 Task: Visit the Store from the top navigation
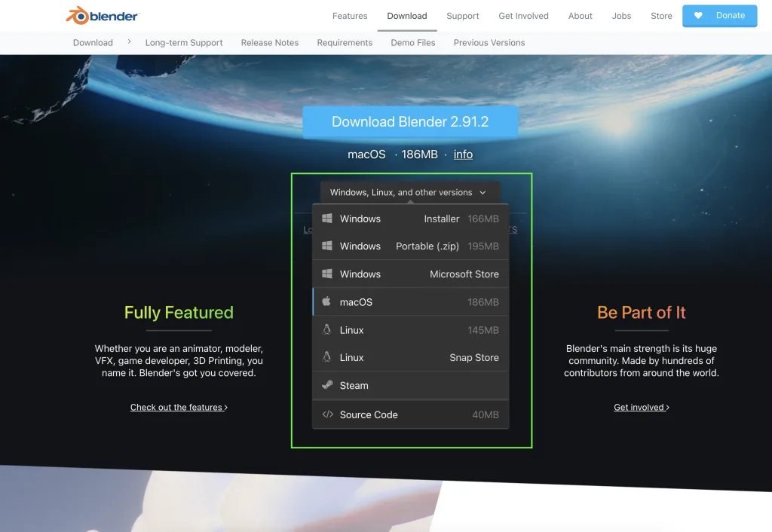[661, 16]
